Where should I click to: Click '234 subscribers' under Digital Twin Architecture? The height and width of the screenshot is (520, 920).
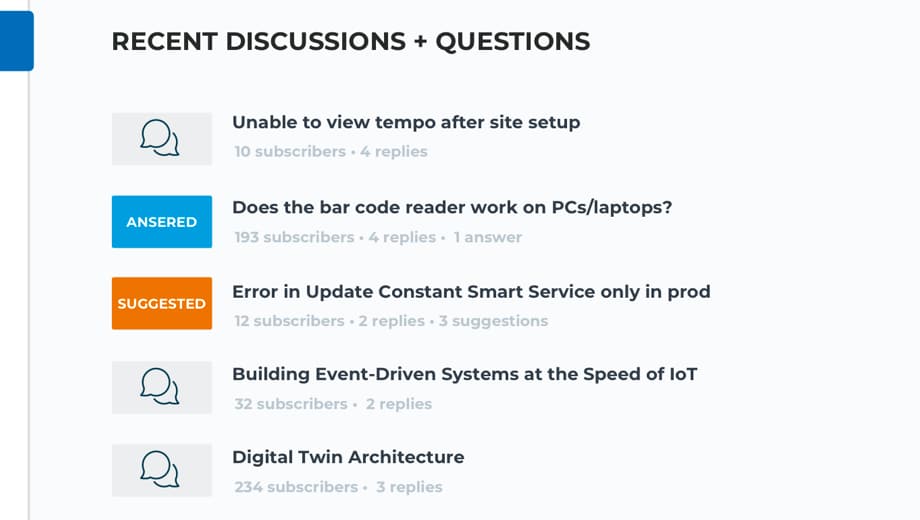(x=296, y=487)
